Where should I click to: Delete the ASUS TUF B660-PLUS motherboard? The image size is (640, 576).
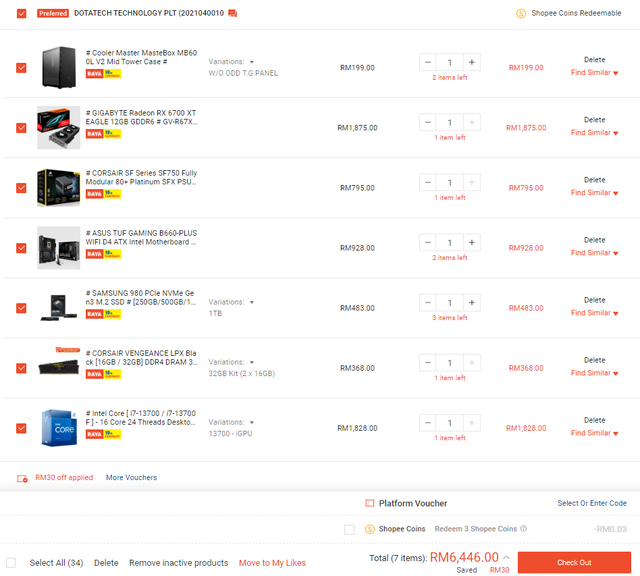pos(594,240)
